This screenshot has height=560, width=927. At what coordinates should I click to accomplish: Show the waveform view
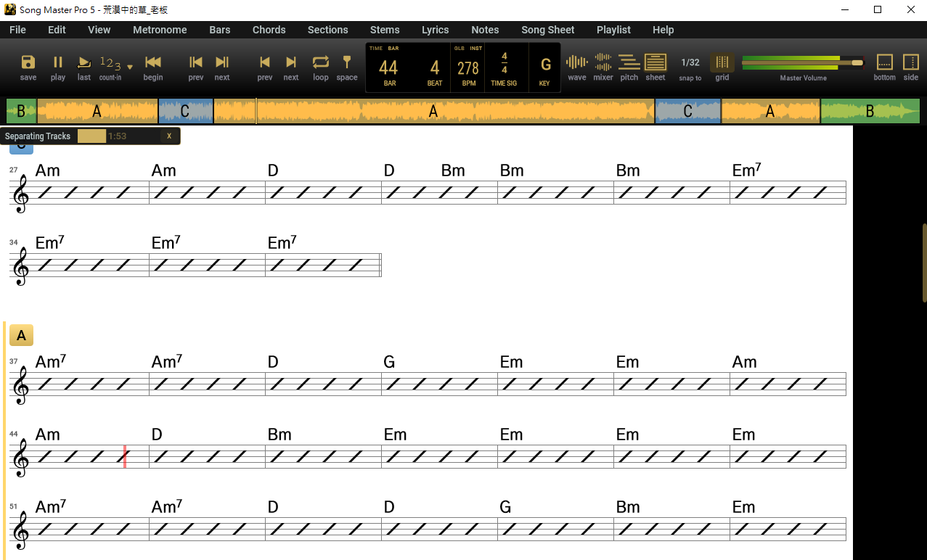tap(577, 62)
